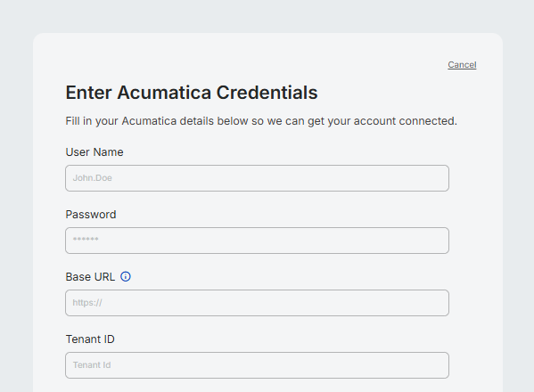Click the word Credentials in the title
Screen dimensions: 534x392
pyautogui.click(x=267, y=93)
